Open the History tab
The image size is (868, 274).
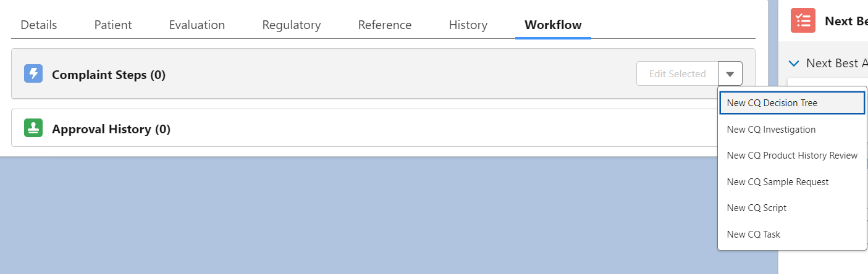468,25
